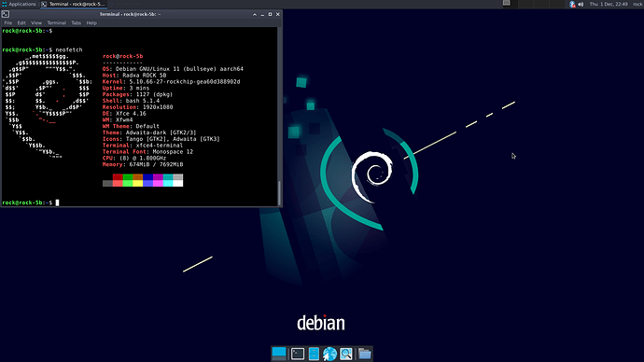Screen dimensions: 644x362
Task: Click the 'neofetch' command text in the terminal
Action: (x=69, y=49)
